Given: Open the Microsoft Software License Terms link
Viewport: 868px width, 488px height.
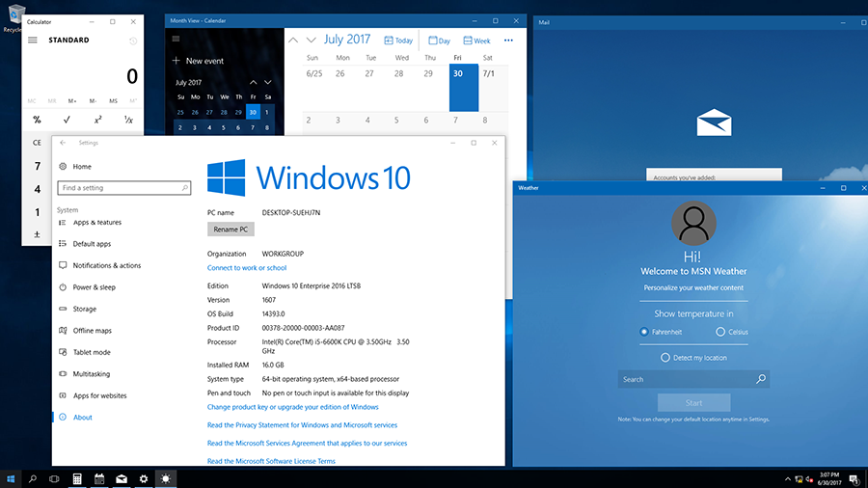Looking at the screenshot, I should pos(271,461).
